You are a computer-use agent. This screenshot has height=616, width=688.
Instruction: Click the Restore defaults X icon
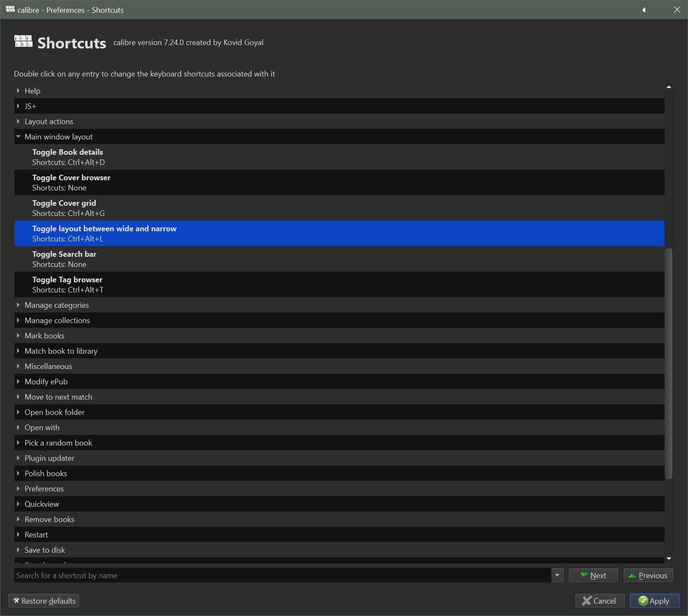pos(16,600)
